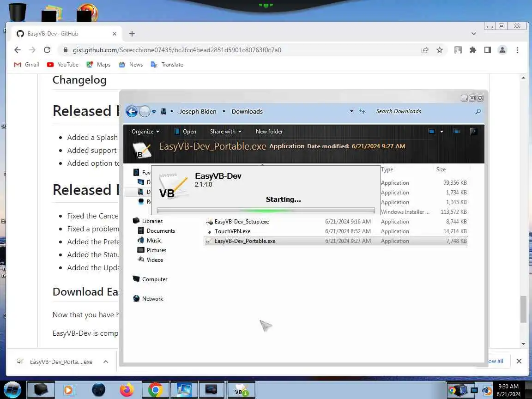
Task: Click the URL address bar
Action: click(237, 50)
